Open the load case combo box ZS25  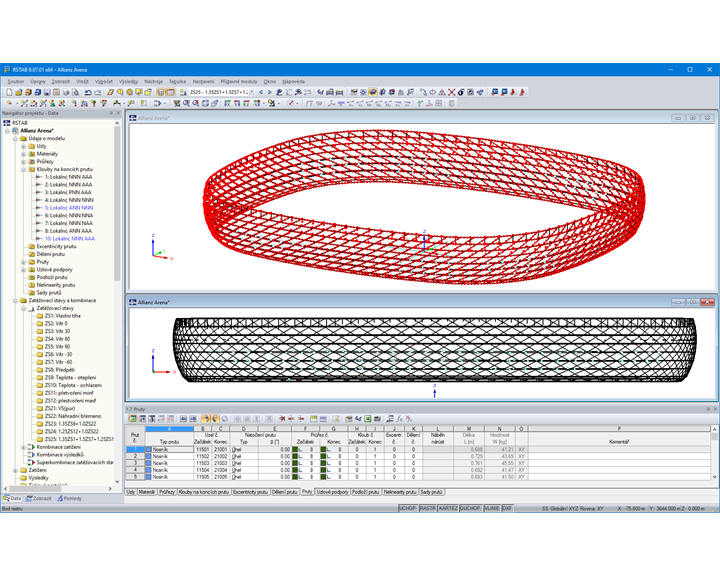click(221, 92)
